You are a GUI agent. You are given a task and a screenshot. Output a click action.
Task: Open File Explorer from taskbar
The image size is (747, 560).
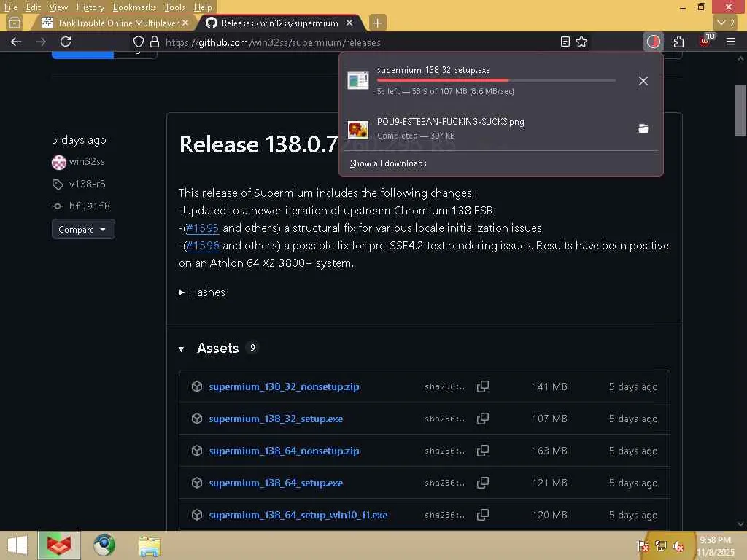(x=150, y=545)
